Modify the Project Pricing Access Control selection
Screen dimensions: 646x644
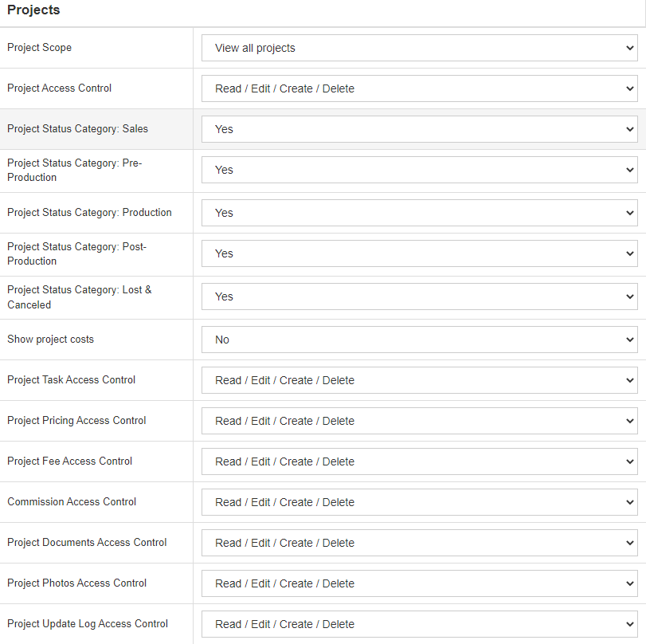point(418,421)
